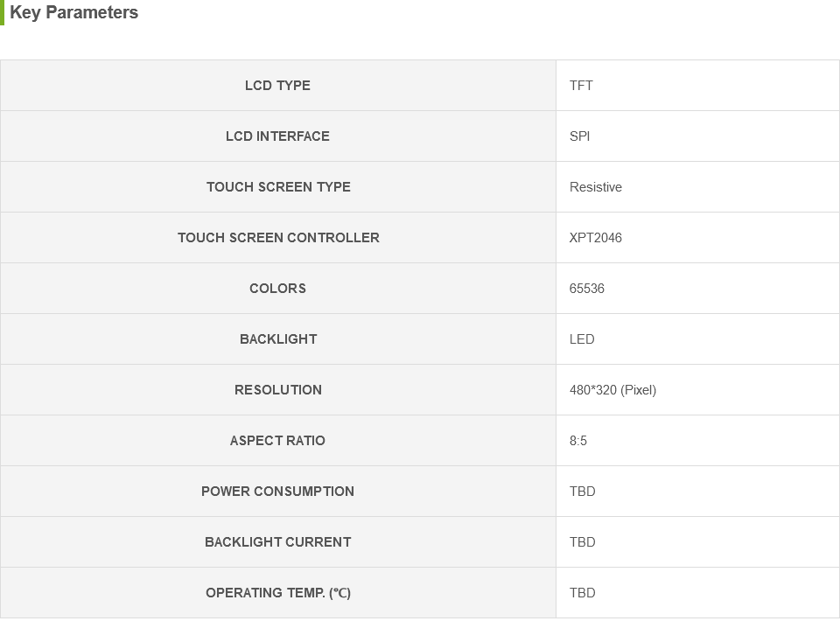The image size is (840, 628).
Task: Select the LCD TYPE label cell
Action: point(278,86)
